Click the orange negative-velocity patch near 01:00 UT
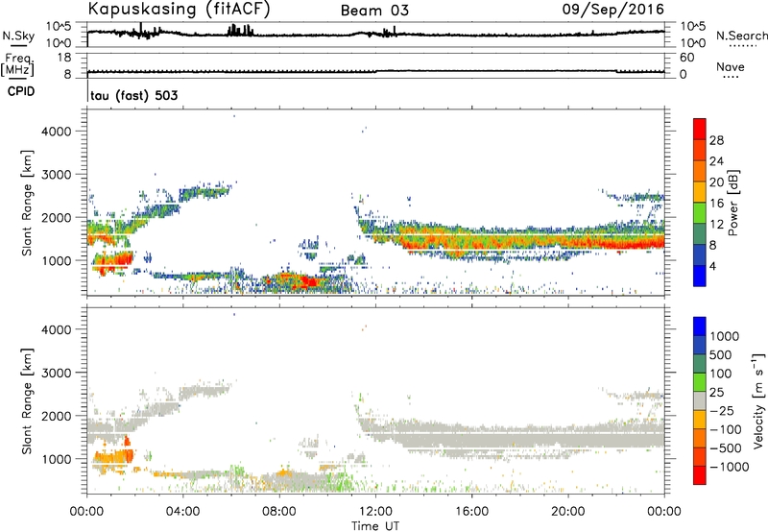The width and height of the screenshot is (768, 532). [114, 457]
